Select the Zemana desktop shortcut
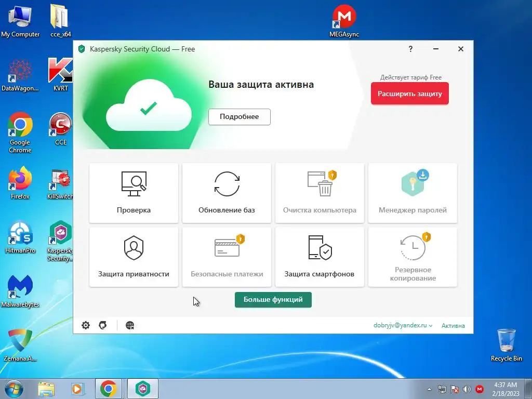The image size is (532, 399). pos(20,345)
